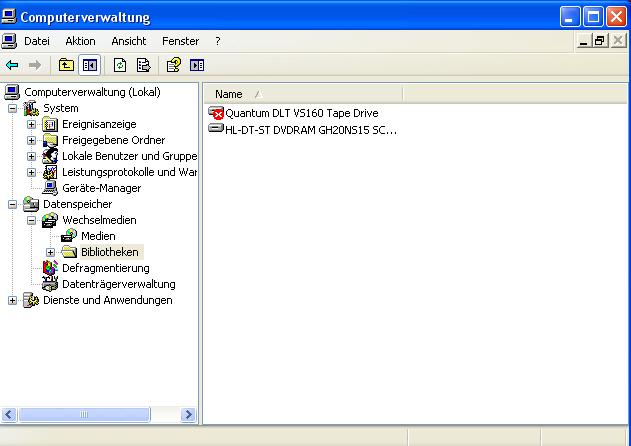Viewport: 631px width, 446px height.
Task: Sort by the Name column header
Action: [303, 94]
